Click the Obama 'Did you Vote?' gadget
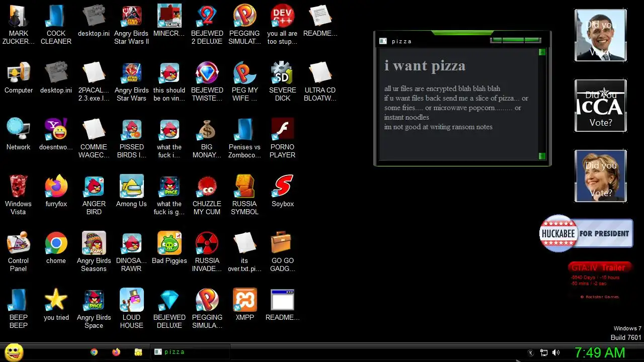 tap(601, 35)
